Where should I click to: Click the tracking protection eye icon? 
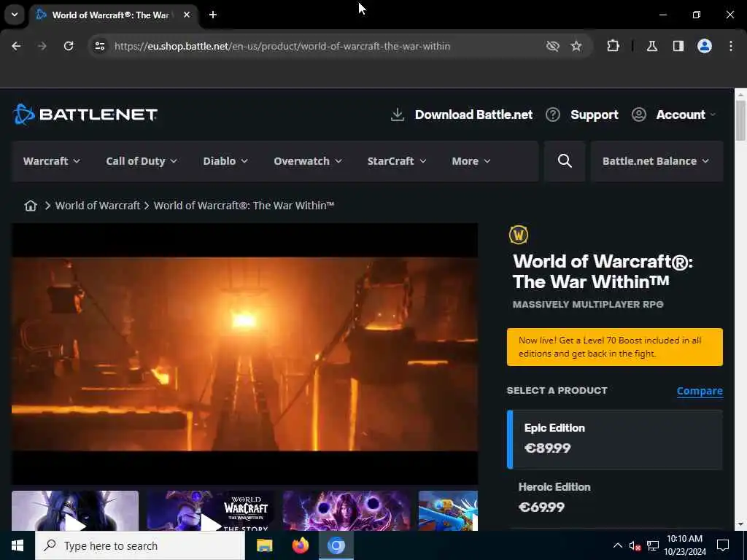click(x=553, y=46)
